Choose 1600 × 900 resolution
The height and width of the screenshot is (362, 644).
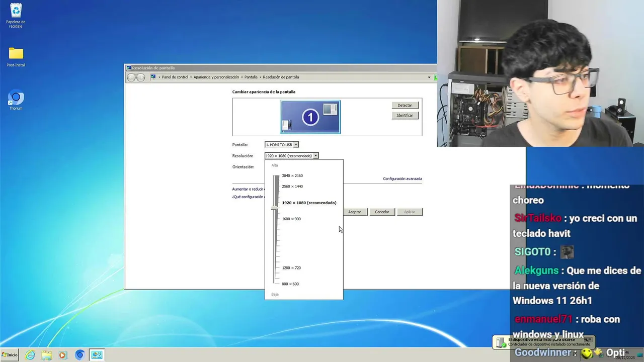point(291,219)
